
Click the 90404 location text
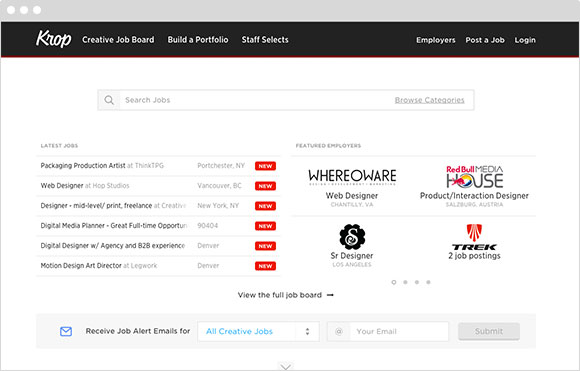[x=208, y=225]
